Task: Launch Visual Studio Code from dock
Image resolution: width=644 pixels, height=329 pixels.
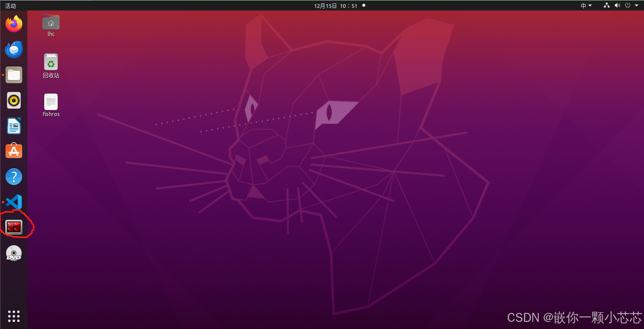Action: click(x=14, y=202)
